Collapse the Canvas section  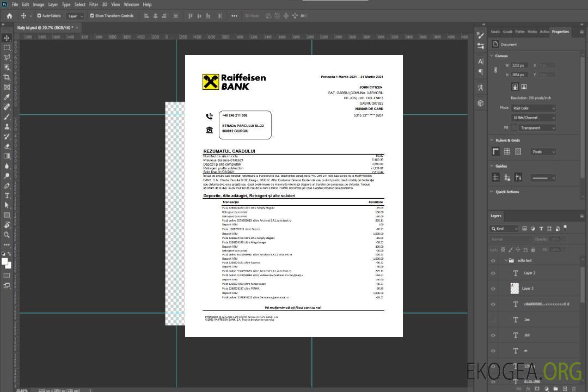[x=492, y=56]
